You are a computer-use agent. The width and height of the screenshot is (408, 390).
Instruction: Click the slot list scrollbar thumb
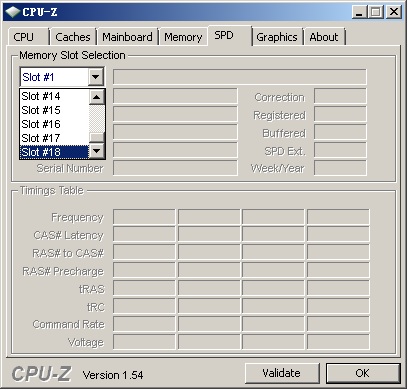click(x=97, y=138)
